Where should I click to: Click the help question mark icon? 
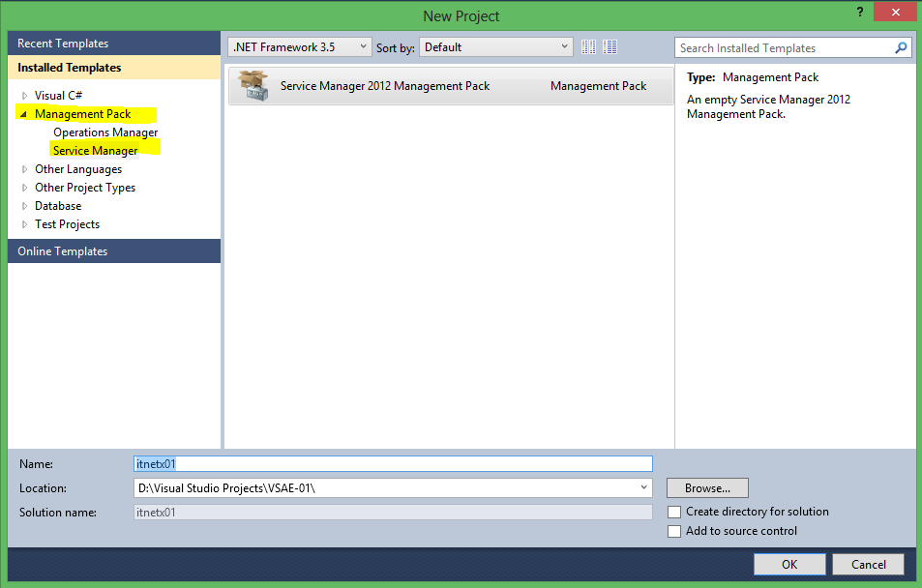tap(858, 12)
